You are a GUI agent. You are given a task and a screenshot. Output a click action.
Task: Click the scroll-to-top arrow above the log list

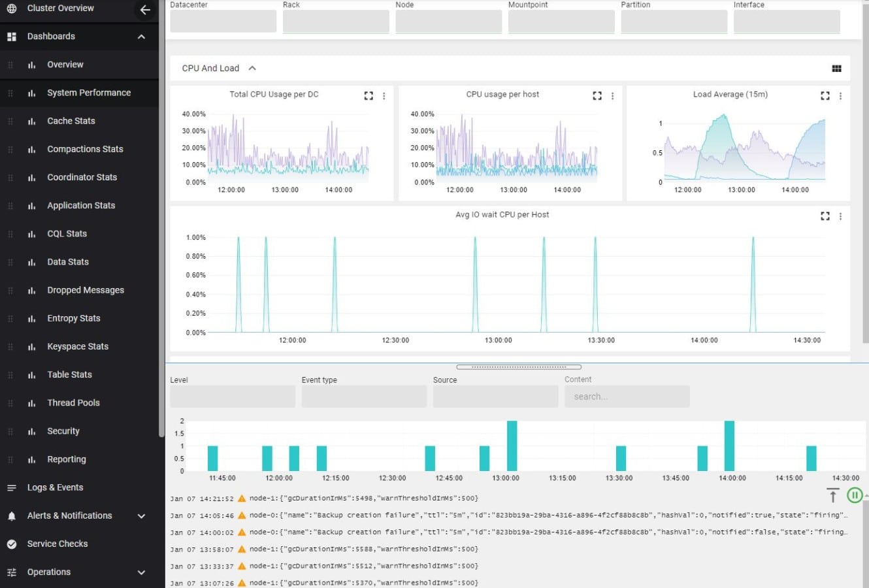pos(833,495)
